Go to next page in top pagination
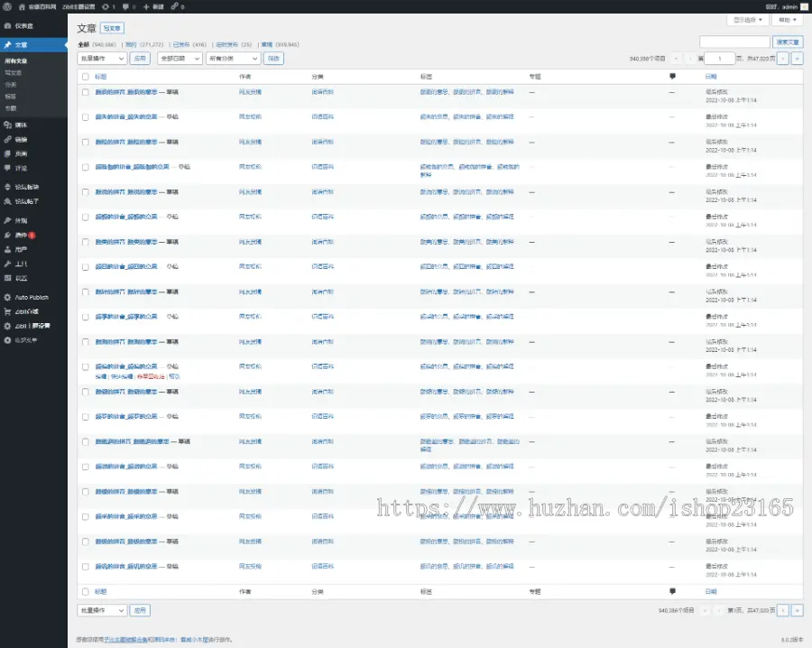The image size is (812, 648). pos(783,59)
